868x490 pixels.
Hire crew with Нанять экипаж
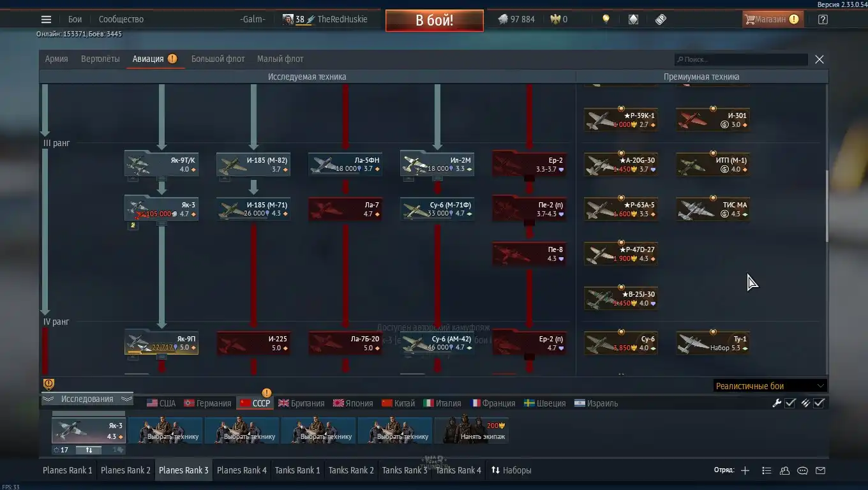(471, 430)
